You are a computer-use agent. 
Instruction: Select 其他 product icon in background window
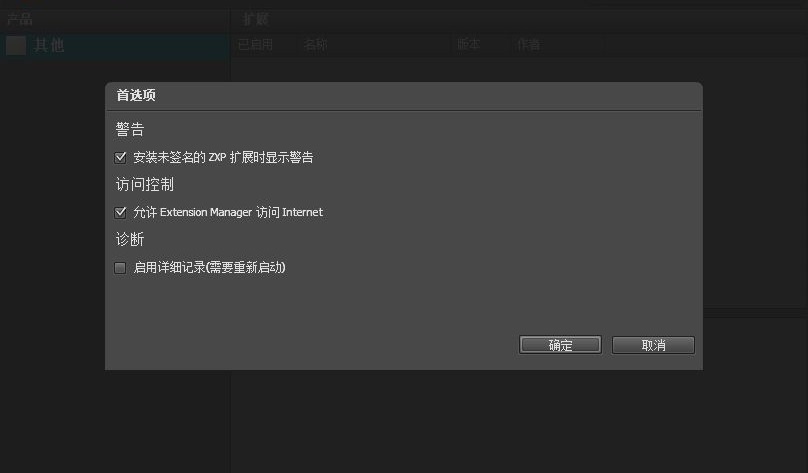click(x=16, y=45)
